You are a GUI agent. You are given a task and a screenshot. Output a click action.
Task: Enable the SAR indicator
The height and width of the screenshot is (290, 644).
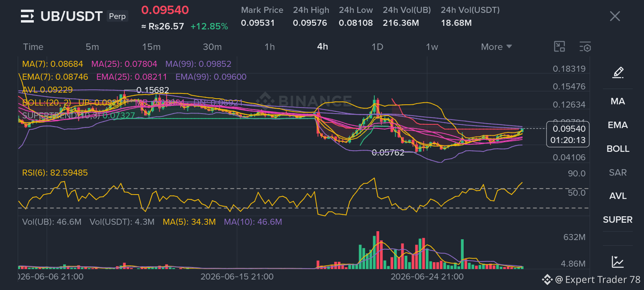[x=618, y=172]
